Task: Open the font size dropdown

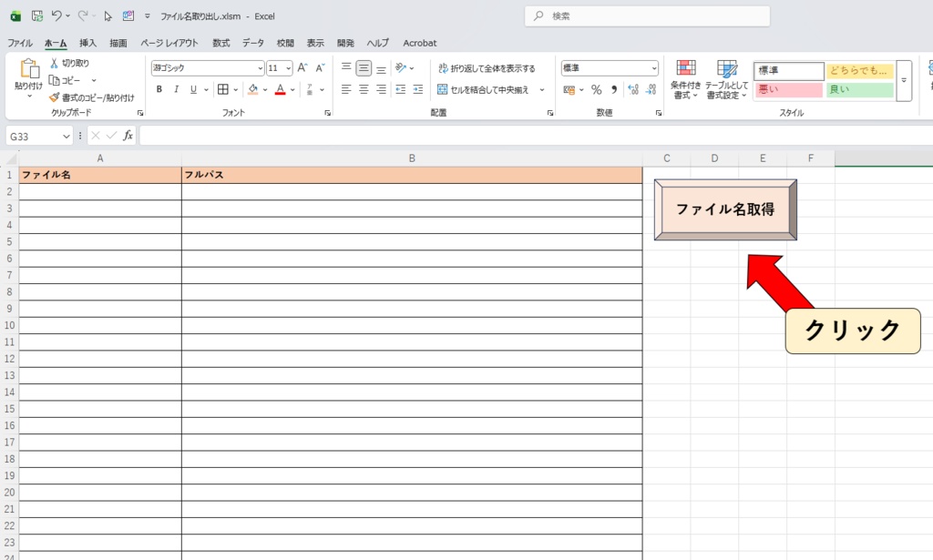Action: pos(289,68)
